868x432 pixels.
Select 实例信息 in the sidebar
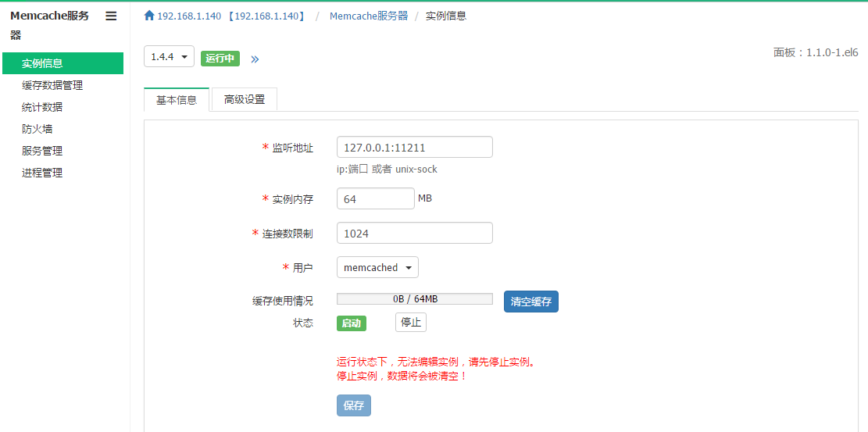[x=63, y=63]
